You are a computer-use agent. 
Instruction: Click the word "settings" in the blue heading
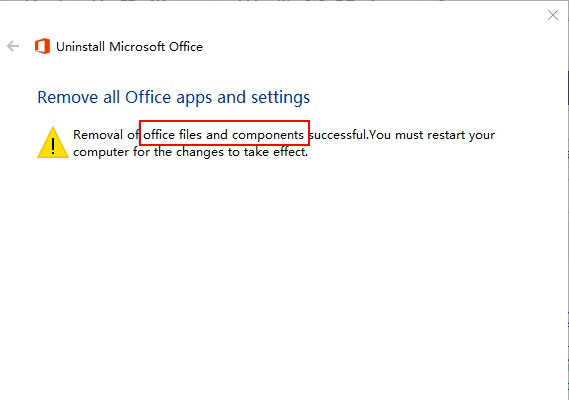[x=281, y=98]
